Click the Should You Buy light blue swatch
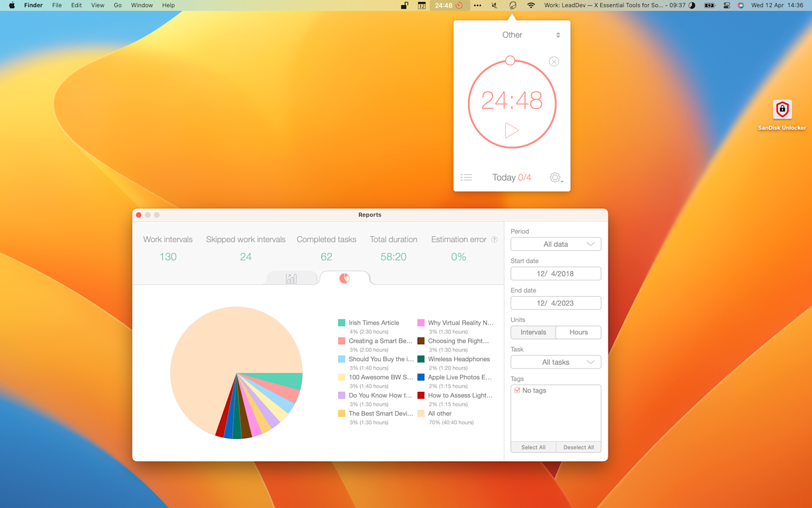Screen dimensions: 812x508 point(342,359)
